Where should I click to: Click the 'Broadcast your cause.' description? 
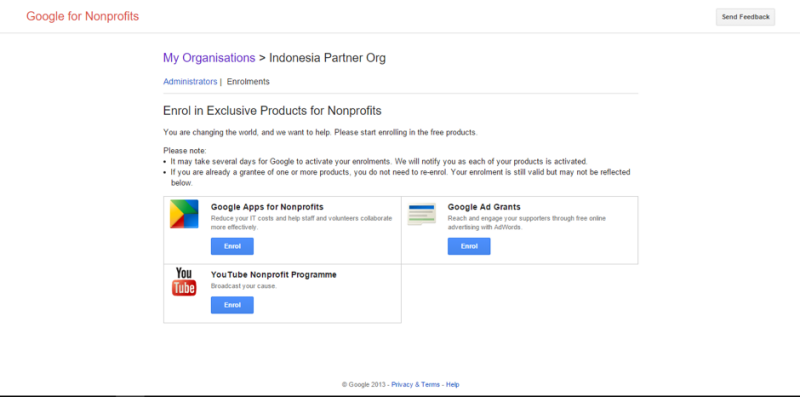click(x=244, y=286)
